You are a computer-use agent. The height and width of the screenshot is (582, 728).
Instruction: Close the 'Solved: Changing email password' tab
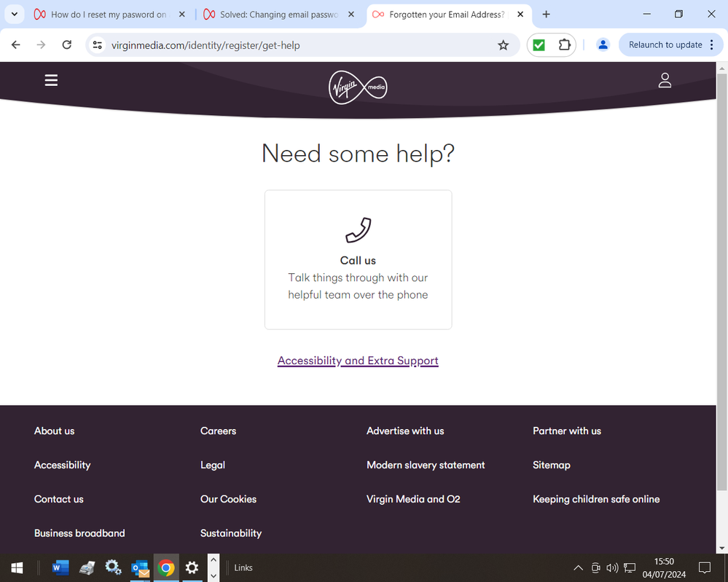coord(351,15)
